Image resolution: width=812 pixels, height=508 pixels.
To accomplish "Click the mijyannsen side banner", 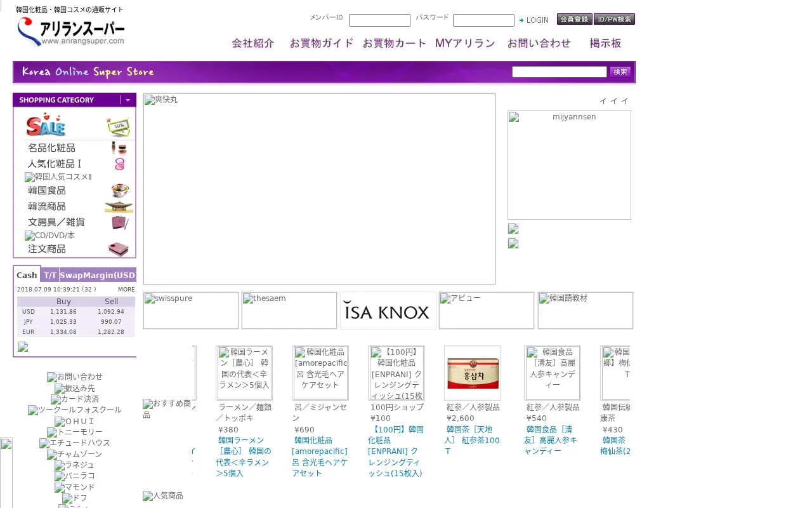I will point(569,165).
